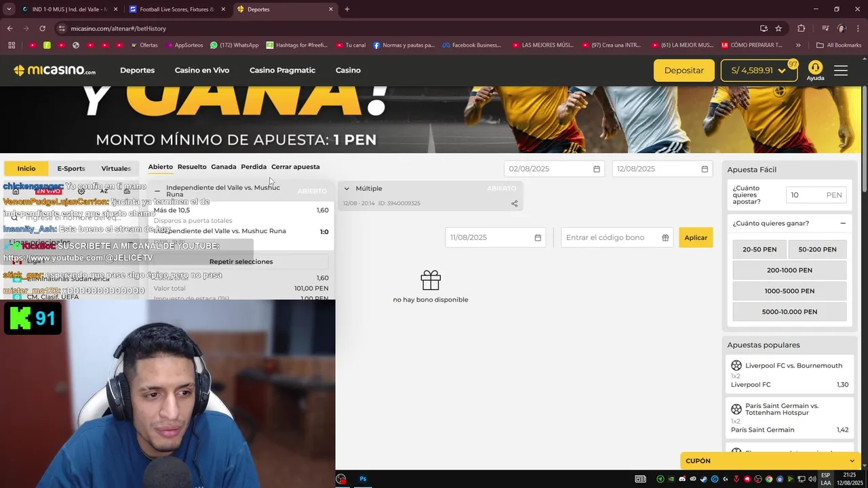This screenshot has height=488, width=868.
Task: Choose the 5000-10.000 PEN win range
Action: click(x=789, y=312)
